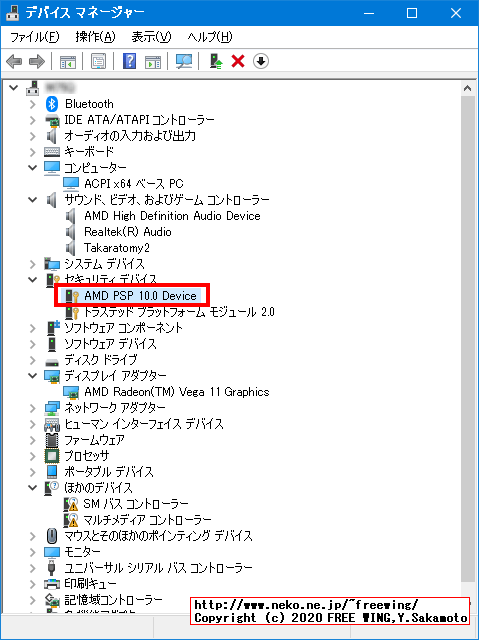Select AMD PSP 10.0 Device
The image size is (479, 640).
pos(140,296)
